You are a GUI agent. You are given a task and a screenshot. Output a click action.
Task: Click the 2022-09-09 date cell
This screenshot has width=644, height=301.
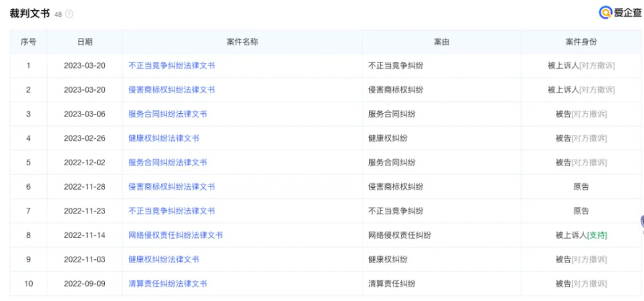coord(84,284)
